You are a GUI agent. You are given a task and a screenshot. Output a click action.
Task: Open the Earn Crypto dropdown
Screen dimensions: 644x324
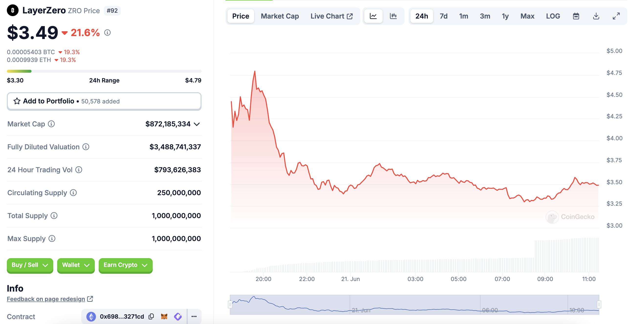point(126,265)
